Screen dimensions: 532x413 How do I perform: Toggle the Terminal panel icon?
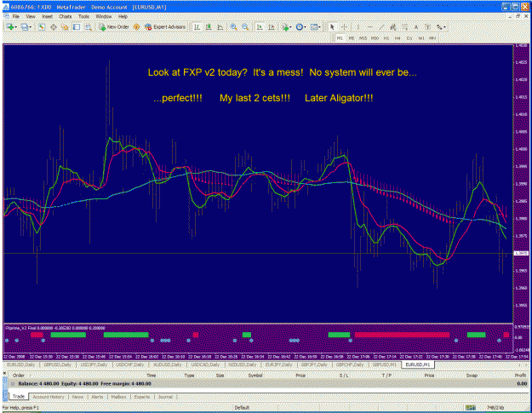click(x=77, y=27)
